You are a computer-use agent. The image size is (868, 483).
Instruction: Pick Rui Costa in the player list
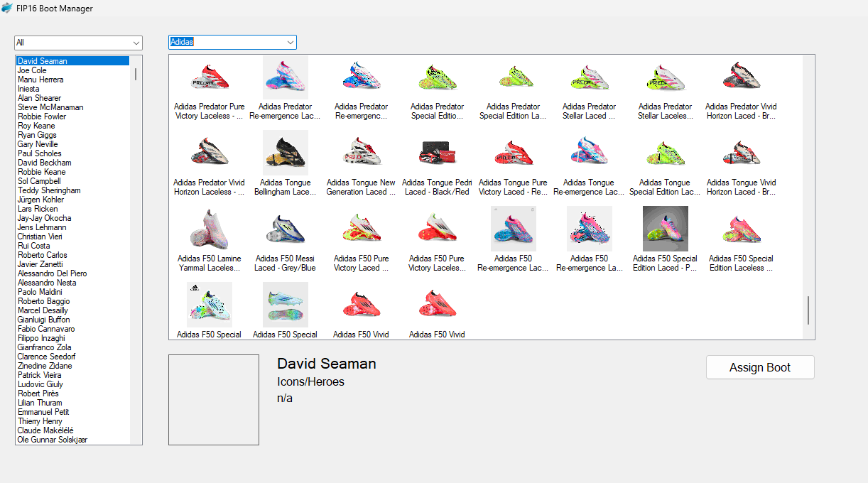pos(72,246)
